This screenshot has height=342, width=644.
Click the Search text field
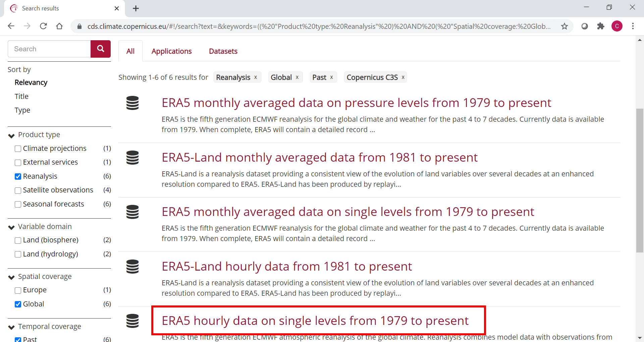(x=49, y=49)
